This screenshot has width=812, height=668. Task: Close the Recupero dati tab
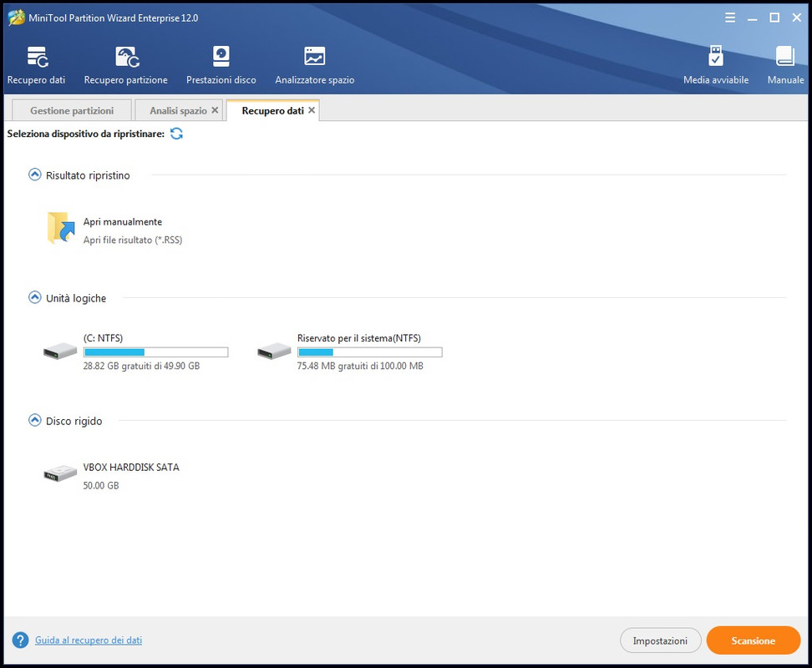312,110
